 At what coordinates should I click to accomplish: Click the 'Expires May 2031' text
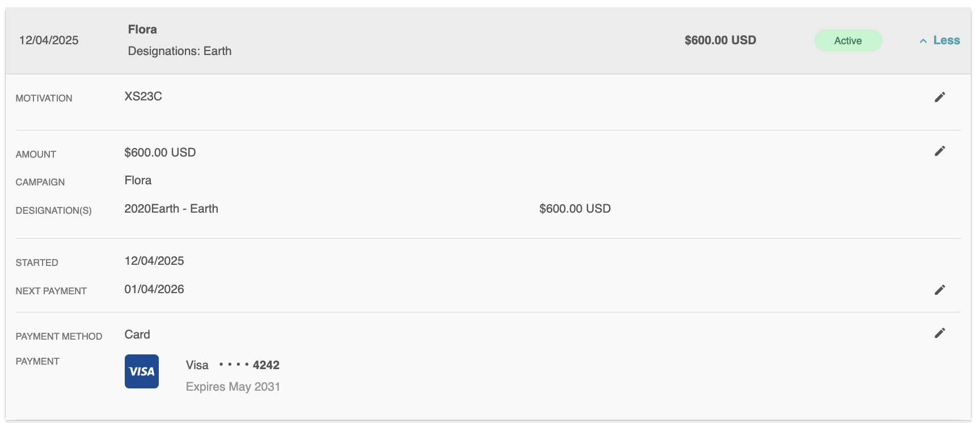tap(233, 387)
